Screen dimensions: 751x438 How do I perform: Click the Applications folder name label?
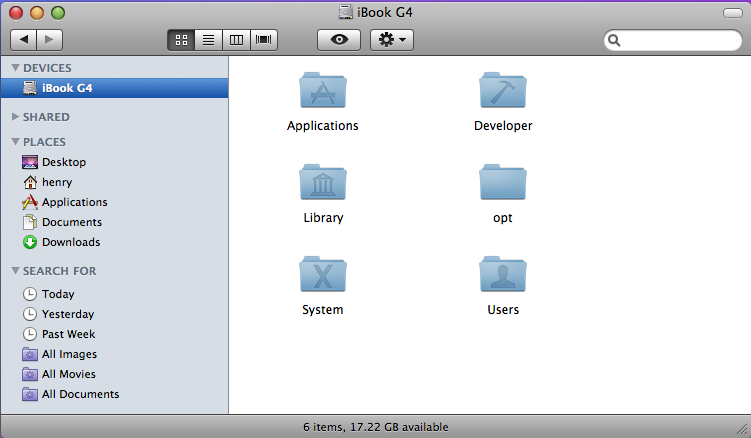[323, 126]
